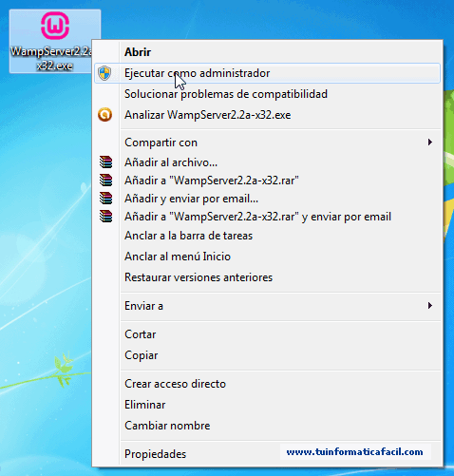This screenshot has height=476, width=454.
Task: Choose Cortar from the context menu
Action: pyautogui.click(x=267, y=334)
